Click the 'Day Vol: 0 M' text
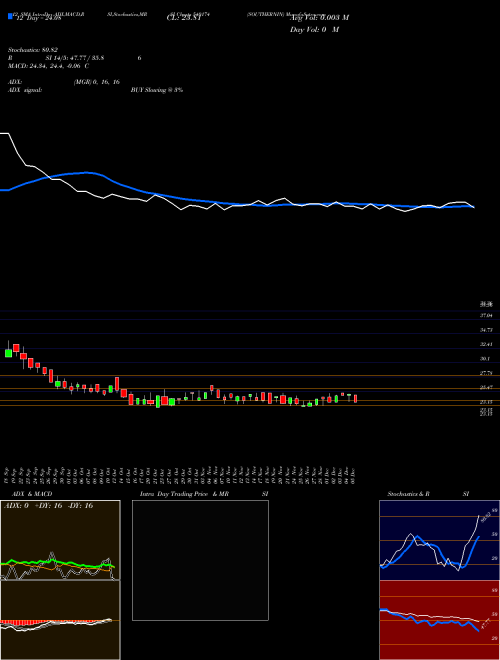The image size is (500, 660). click(x=314, y=30)
